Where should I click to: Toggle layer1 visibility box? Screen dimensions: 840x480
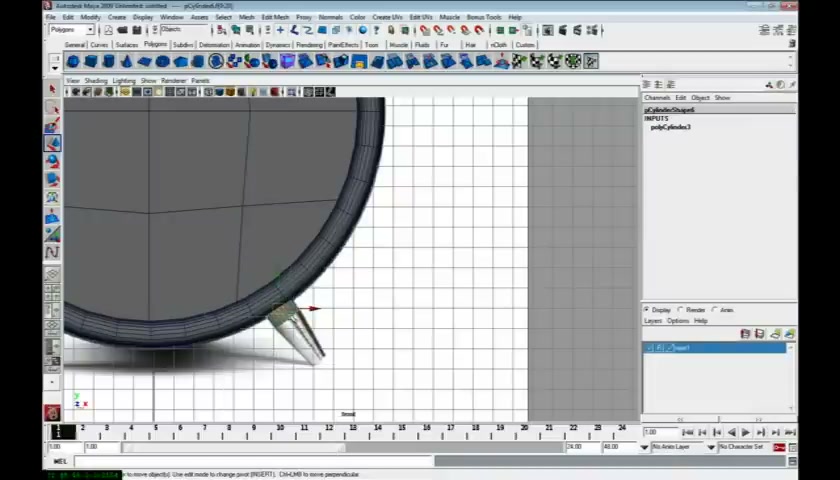[x=649, y=348]
